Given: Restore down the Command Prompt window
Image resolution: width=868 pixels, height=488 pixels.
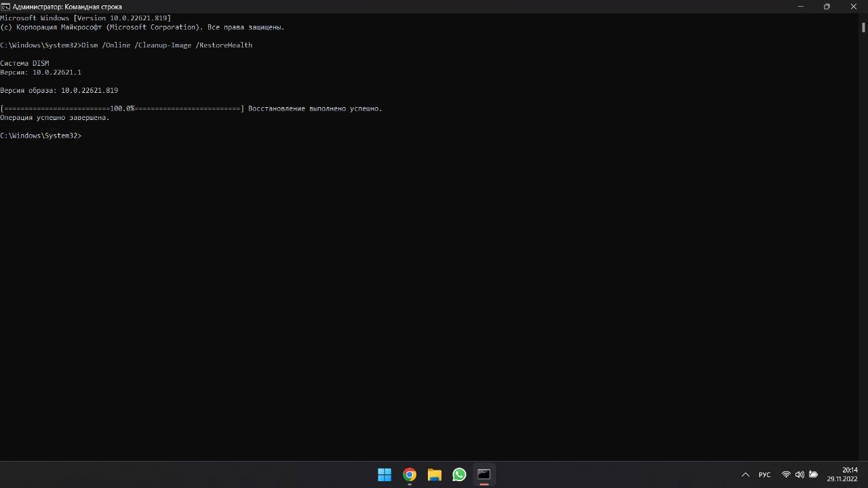Looking at the screenshot, I should click(827, 7).
